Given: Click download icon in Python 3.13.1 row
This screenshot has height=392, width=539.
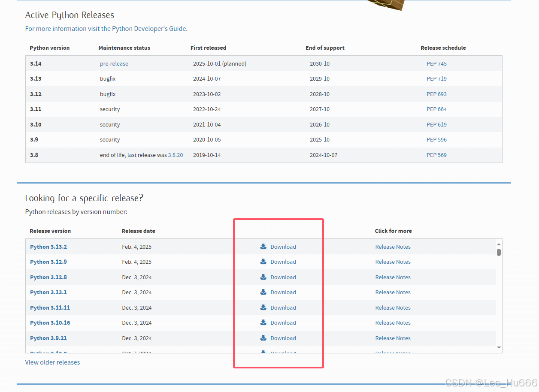Looking at the screenshot, I should [x=263, y=292].
